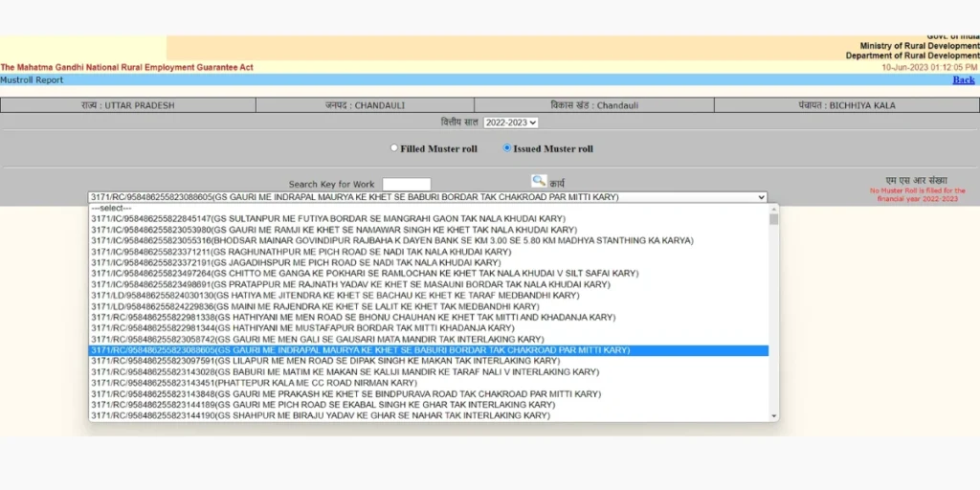Click the dropdown list scrollbar up arrow
The height and width of the screenshot is (490, 980).
[x=773, y=208]
